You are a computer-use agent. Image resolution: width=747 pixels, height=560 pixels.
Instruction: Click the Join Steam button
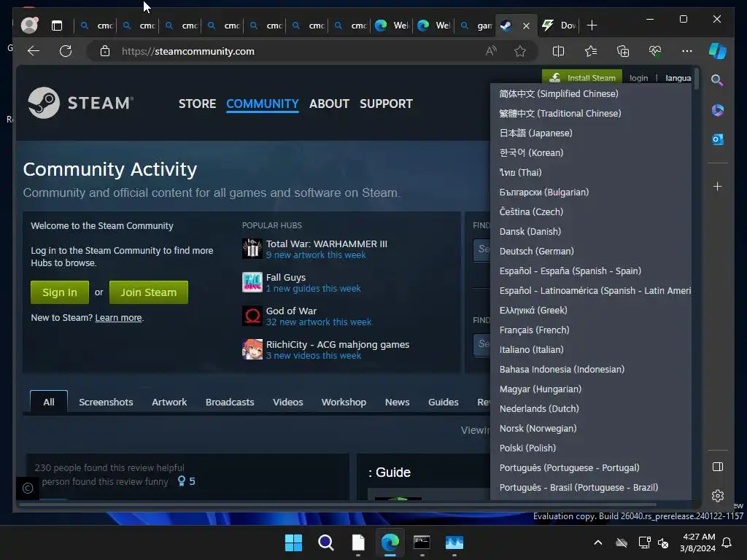(149, 292)
